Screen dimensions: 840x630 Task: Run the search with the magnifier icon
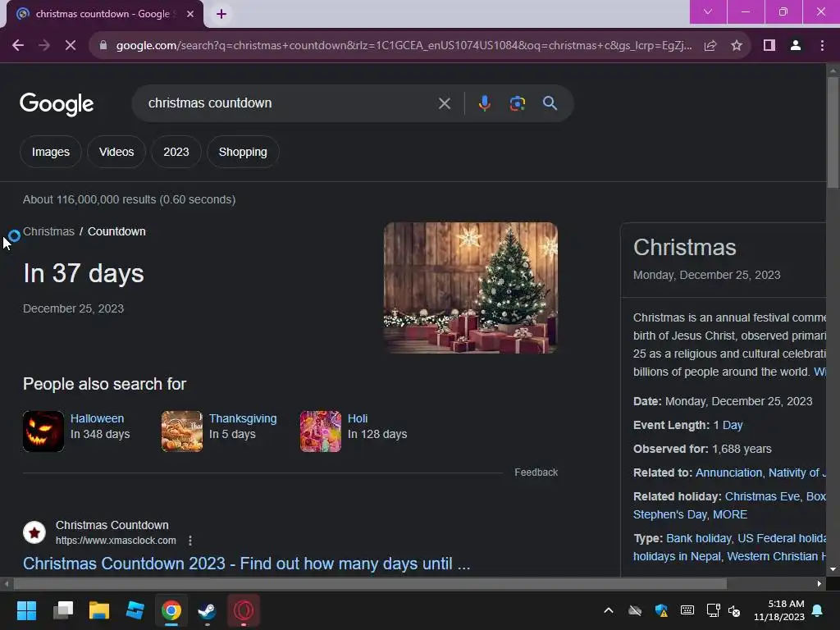point(550,103)
